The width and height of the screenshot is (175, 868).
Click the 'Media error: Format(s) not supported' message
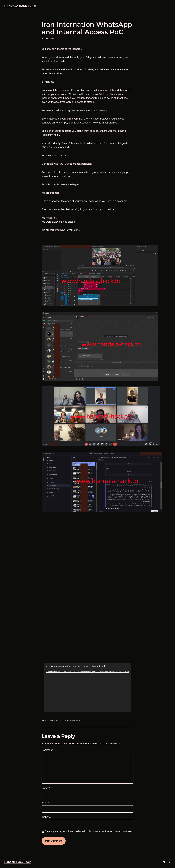pyautogui.click(x=75, y=666)
